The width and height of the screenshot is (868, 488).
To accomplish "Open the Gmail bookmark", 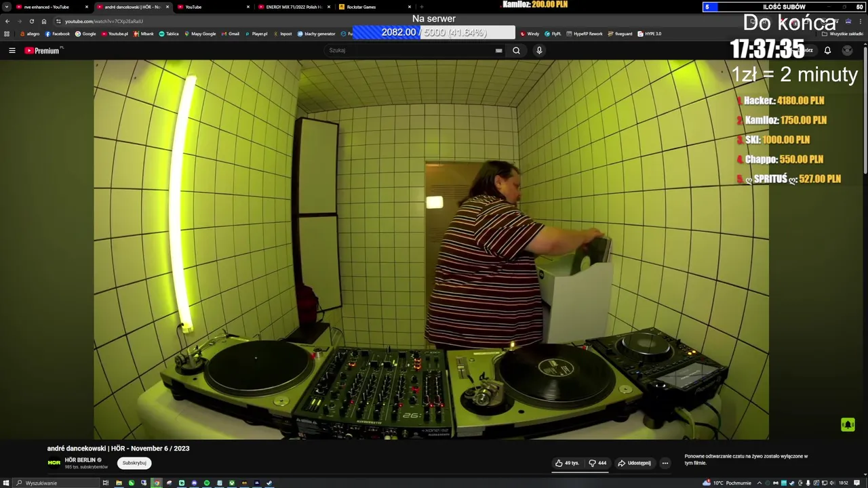I will pyautogui.click(x=231, y=34).
